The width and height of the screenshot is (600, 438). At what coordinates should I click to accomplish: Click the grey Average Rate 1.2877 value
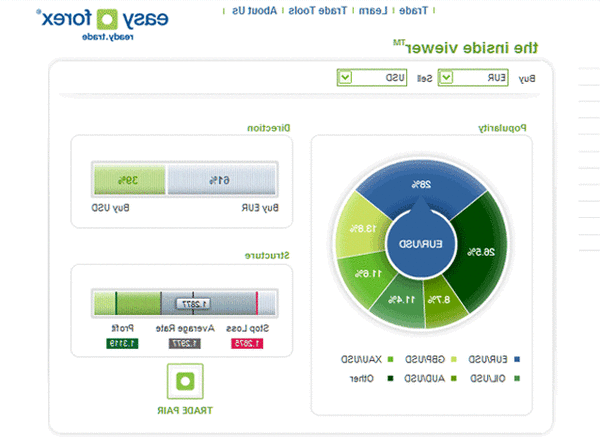click(185, 344)
